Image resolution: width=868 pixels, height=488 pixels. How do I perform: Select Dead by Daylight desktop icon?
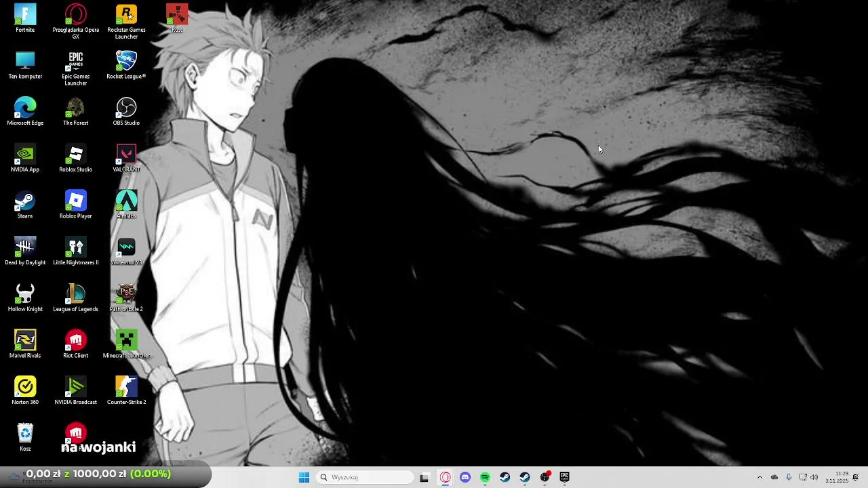click(x=25, y=251)
